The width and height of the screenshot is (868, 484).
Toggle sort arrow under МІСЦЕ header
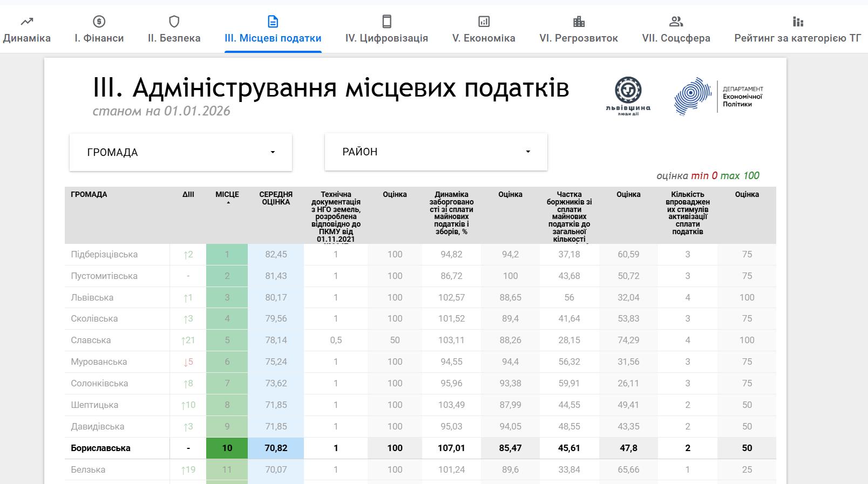(x=227, y=203)
